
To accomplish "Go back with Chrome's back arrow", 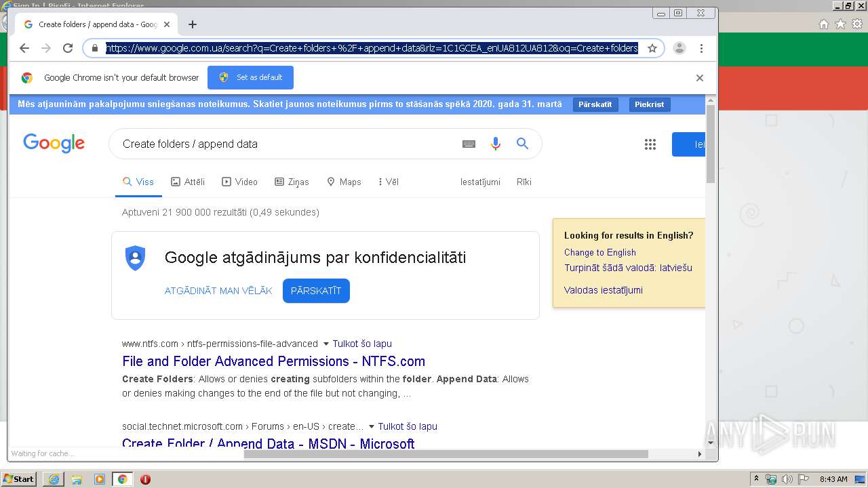I will click(24, 48).
